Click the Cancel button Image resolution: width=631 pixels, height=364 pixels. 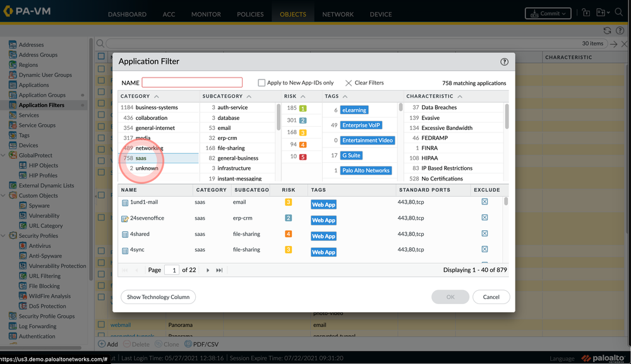point(491,297)
